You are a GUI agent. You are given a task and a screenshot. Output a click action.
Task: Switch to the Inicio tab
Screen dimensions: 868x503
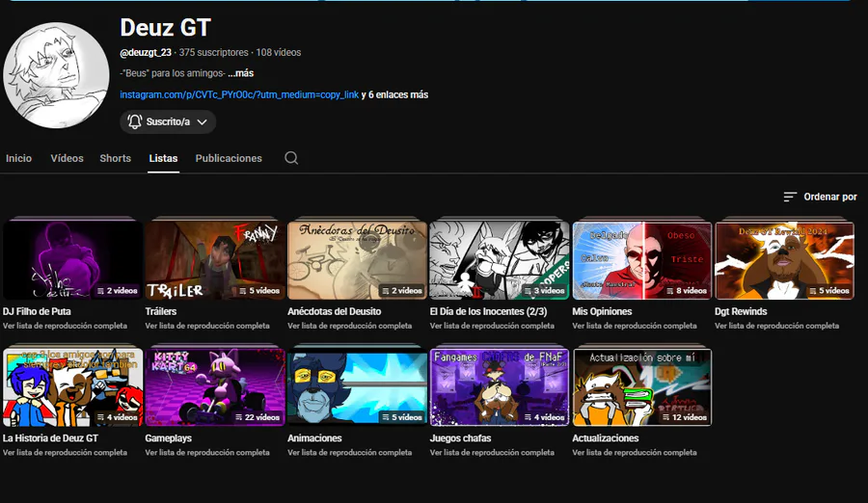click(19, 158)
